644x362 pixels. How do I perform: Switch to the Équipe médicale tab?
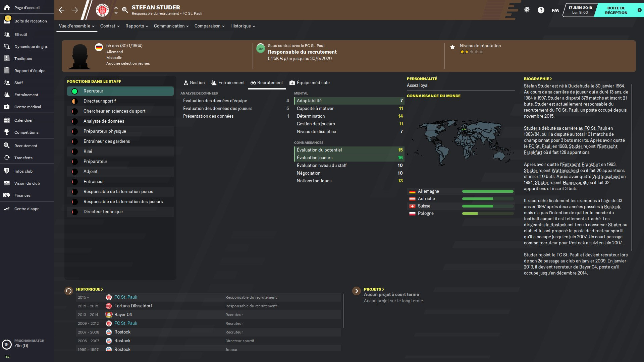309,83
